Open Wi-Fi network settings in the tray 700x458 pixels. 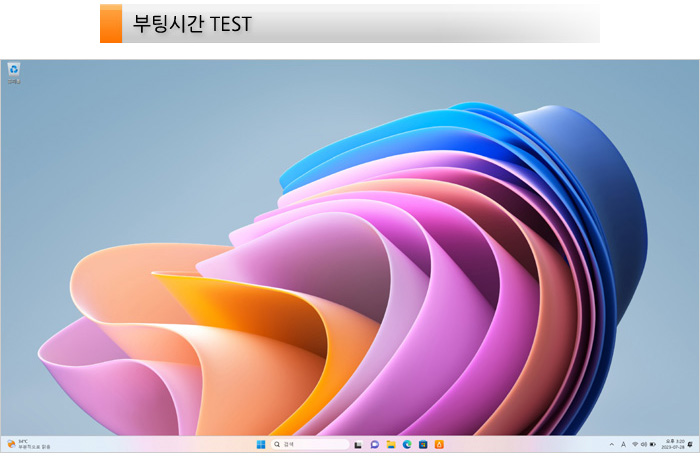point(635,445)
